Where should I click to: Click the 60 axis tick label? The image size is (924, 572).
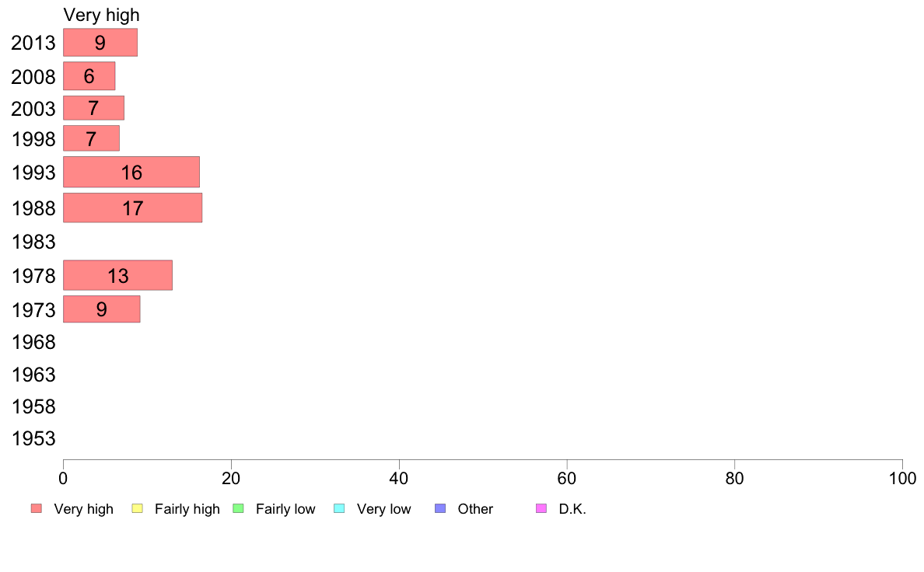pos(566,478)
